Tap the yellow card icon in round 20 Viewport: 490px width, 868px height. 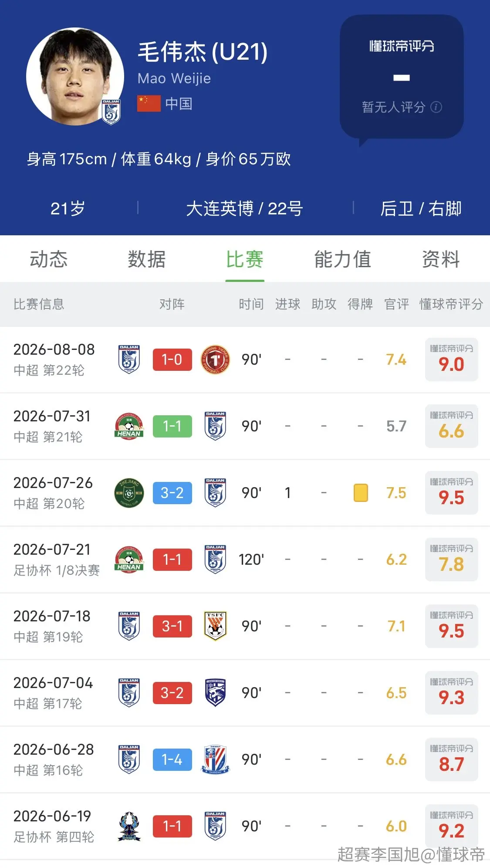361,493
